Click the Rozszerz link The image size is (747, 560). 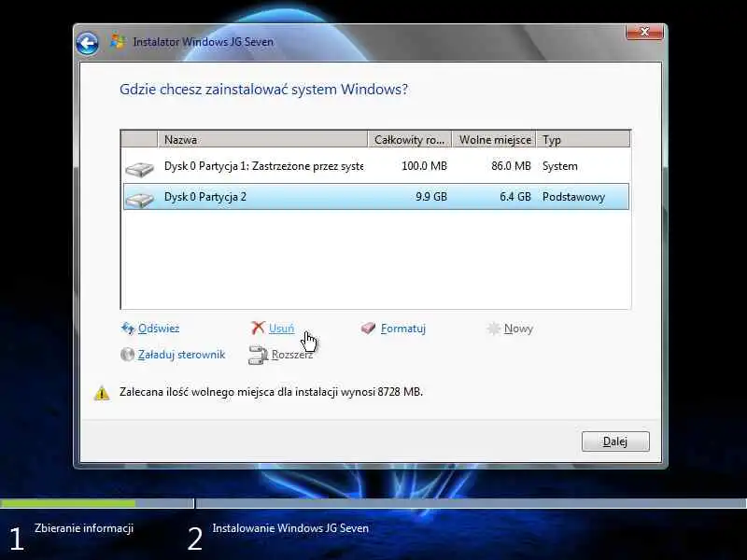(292, 355)
